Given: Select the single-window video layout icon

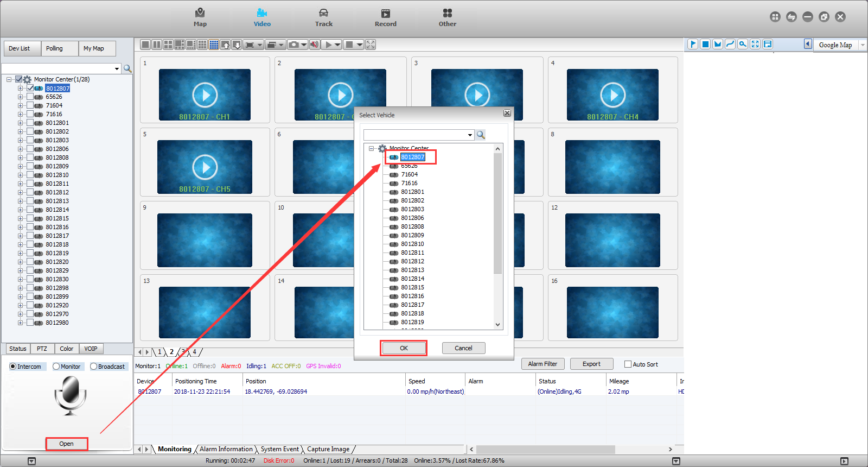Looking at the screenshot, I should click(x=145, y=45).
